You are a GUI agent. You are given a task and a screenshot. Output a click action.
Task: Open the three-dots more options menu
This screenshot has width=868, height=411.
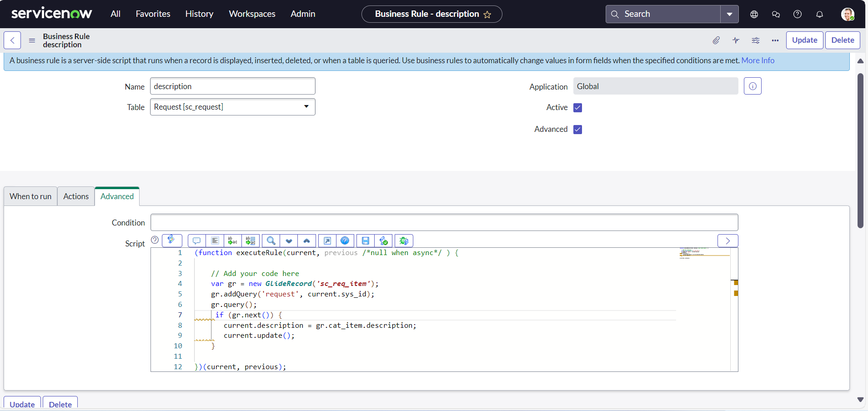coord(775,40)
